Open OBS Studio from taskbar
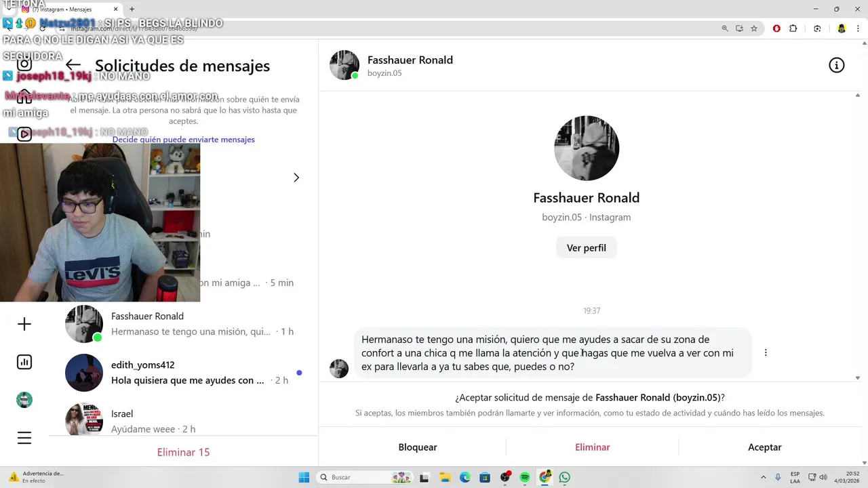Image resolution: width=868 pixels, height=488 pixels. tap(505, 477)
